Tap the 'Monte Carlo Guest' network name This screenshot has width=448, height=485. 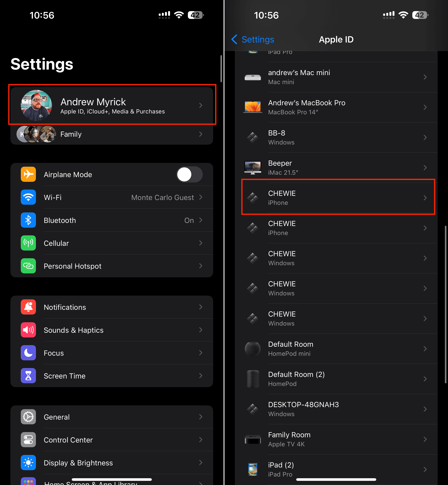click(x=162, y=198)
